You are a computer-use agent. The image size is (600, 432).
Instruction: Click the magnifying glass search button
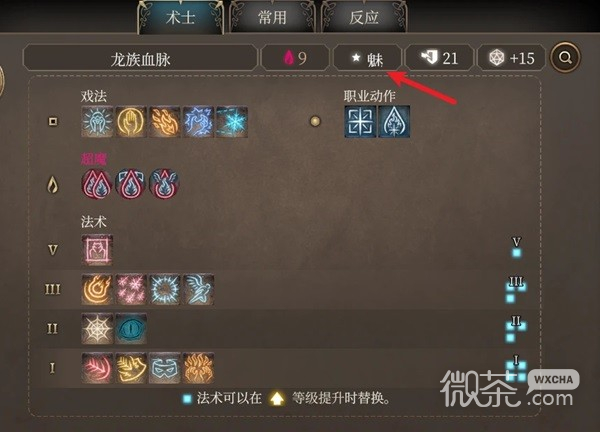coord(565,58)
